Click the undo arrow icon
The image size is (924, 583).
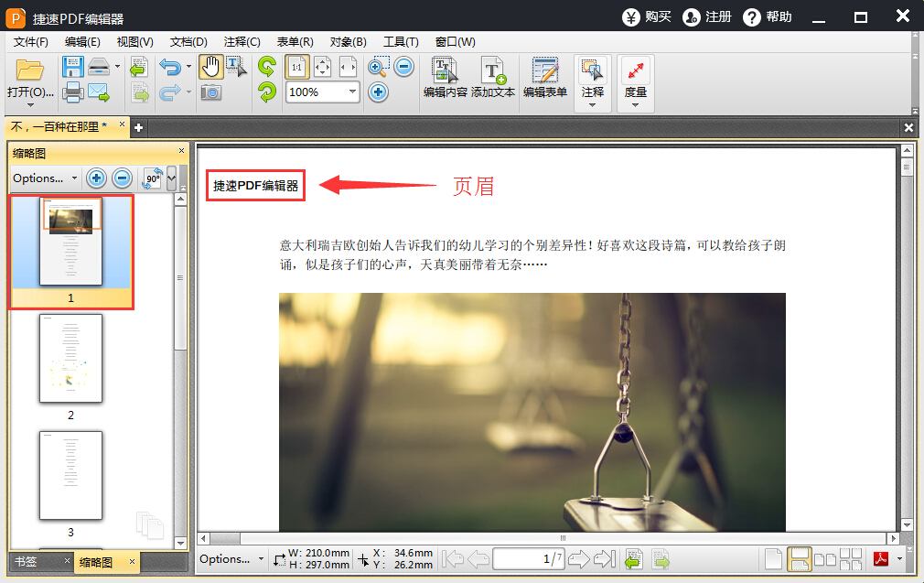pos(170,67)
